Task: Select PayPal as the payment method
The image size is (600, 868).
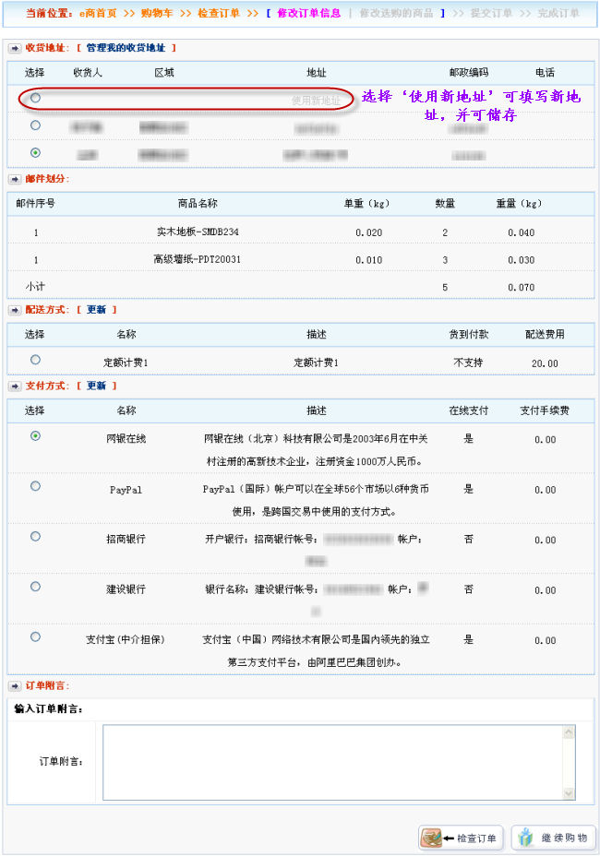Action: point(35,486)
